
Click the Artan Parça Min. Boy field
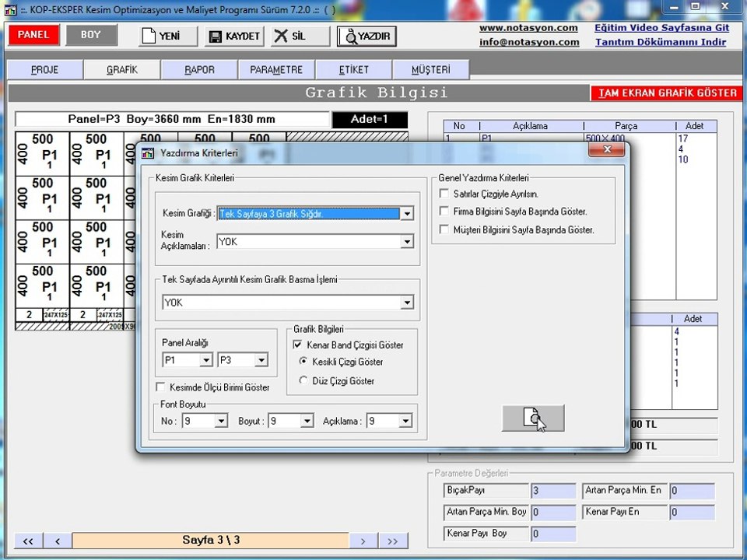553,513
